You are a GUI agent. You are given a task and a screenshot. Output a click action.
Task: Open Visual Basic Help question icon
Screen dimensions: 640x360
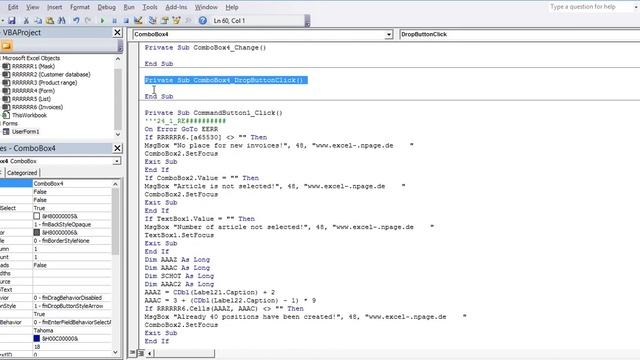(202, 20)
